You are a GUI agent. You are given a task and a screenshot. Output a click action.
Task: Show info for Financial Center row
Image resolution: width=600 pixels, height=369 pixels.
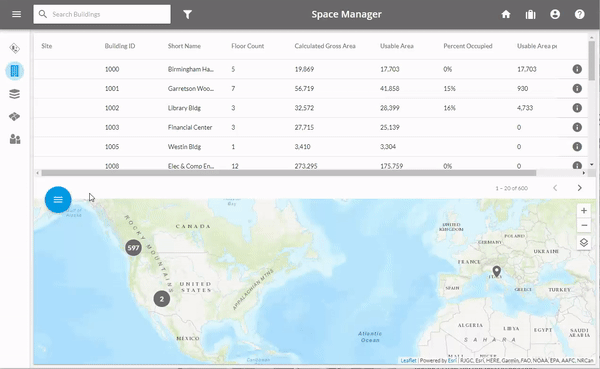tap(577, 127)
